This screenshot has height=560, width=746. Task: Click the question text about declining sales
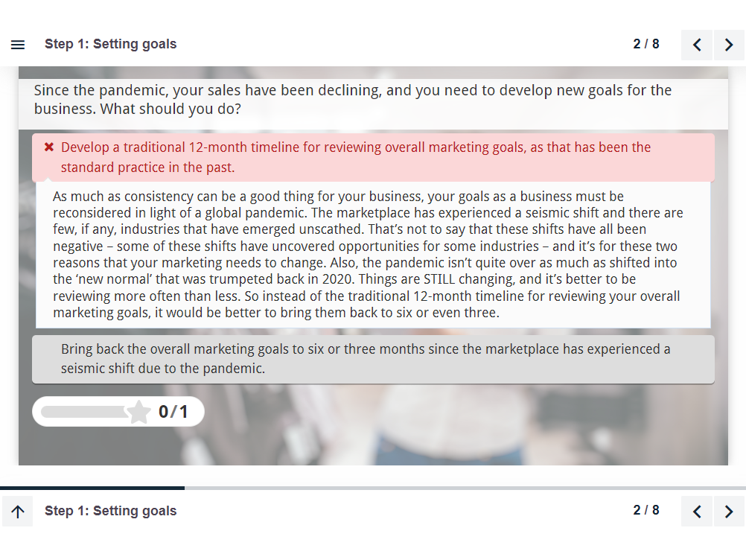353,100
